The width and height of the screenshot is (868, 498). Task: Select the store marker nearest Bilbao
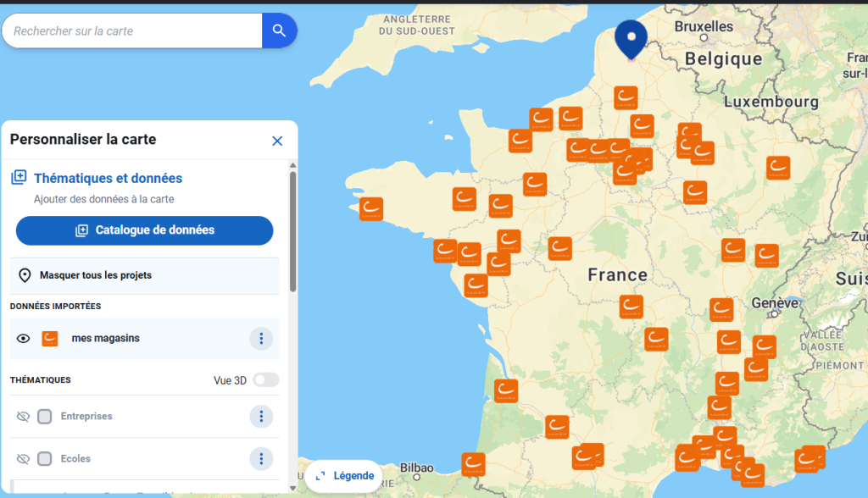point(473,464)
